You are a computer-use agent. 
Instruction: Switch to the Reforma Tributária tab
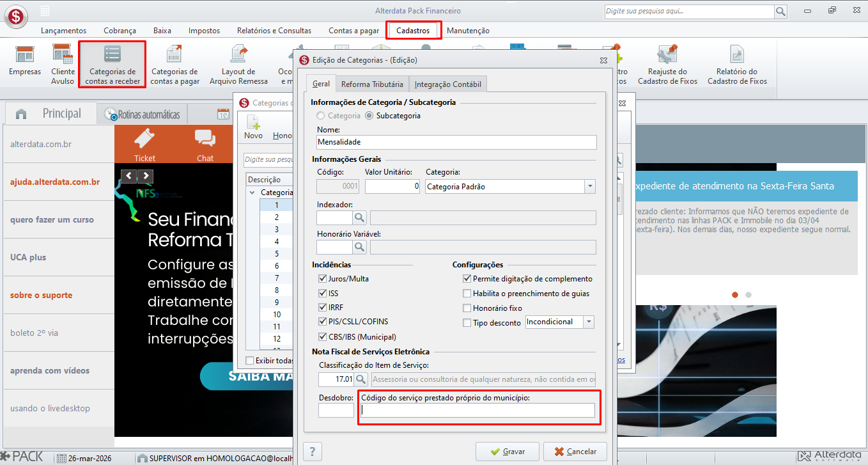point(372,84)
